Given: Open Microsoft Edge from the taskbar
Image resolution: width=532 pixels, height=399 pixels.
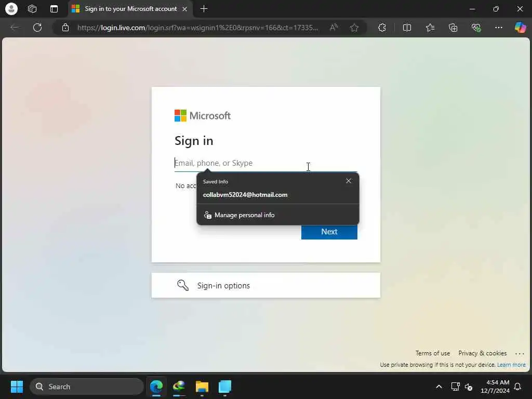Looking at the screenshot, I should coord(156,387).
